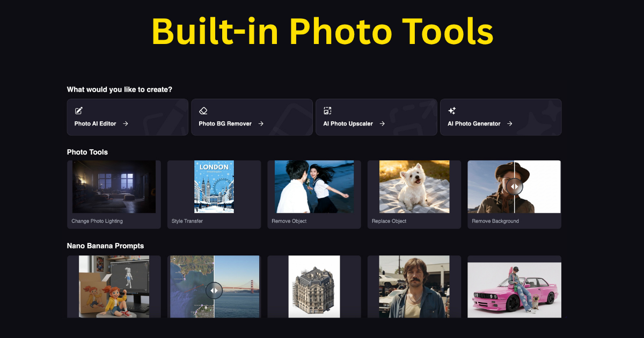Select the Style Transfer London poster
The height and width of the screenshot is (338, 644).
click(214, 187)
